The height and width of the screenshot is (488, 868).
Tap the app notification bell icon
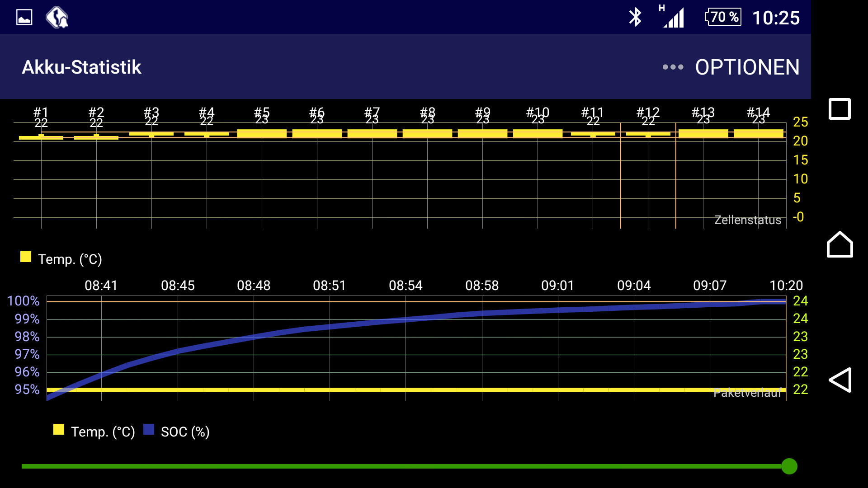[57, 18]
